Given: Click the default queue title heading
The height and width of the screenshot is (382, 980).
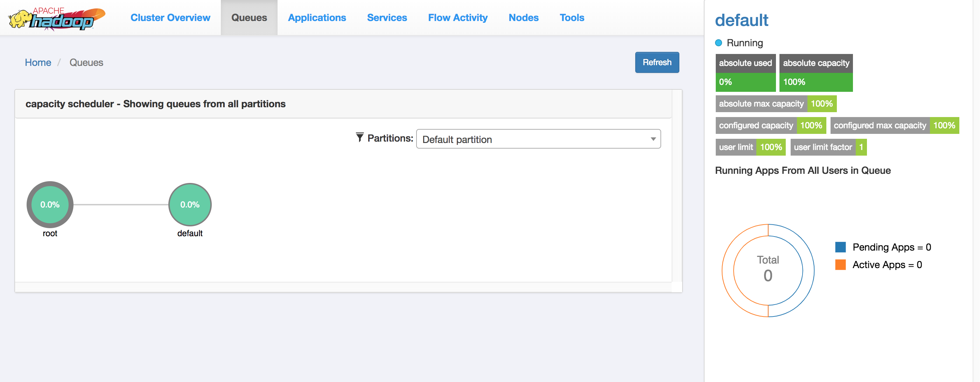Looking at the screenshot, I should tap(741, 20).
